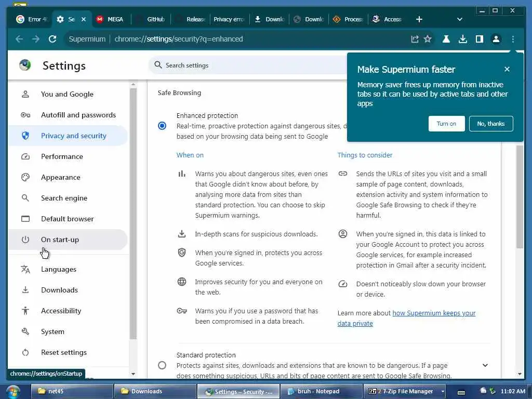Open On start-up settings
The image size is (532, 399).
67,240
